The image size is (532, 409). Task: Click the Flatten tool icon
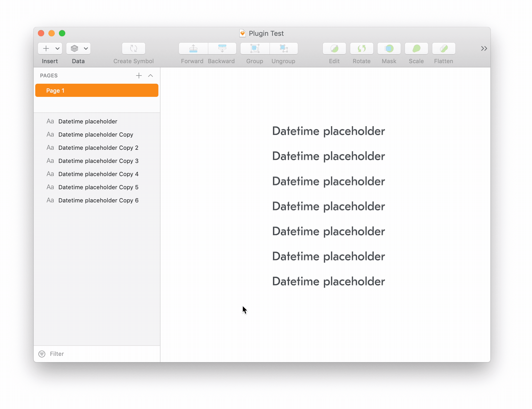coord(444,48)
